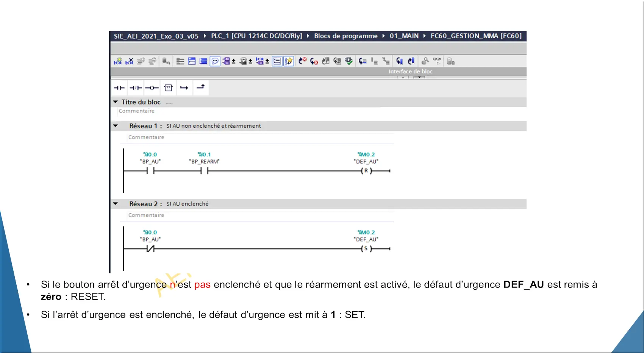The height and width of the screenshot is (353, 644).
Task: Click the compile check green checkmark icon
Action: coord(349,61)
